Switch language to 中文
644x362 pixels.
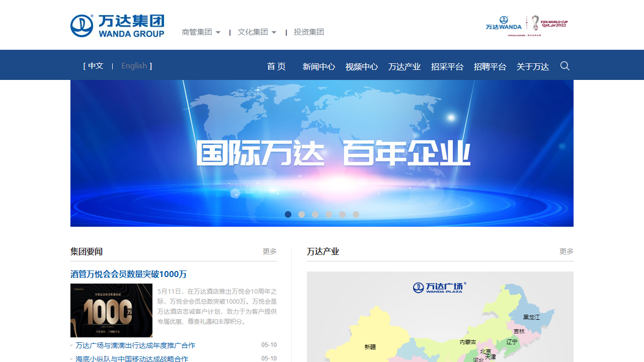[96, 66]
